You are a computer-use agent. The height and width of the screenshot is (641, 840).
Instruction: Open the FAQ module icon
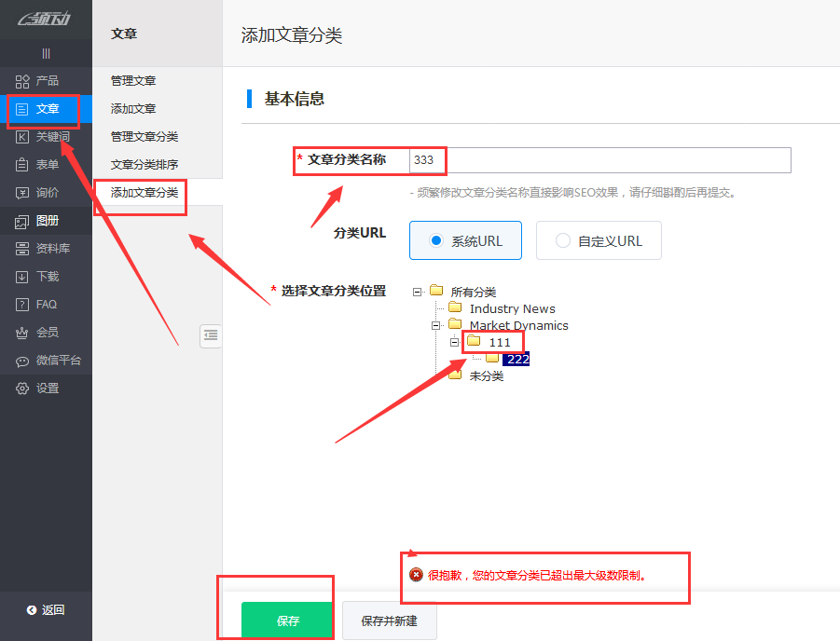point(21,304)
